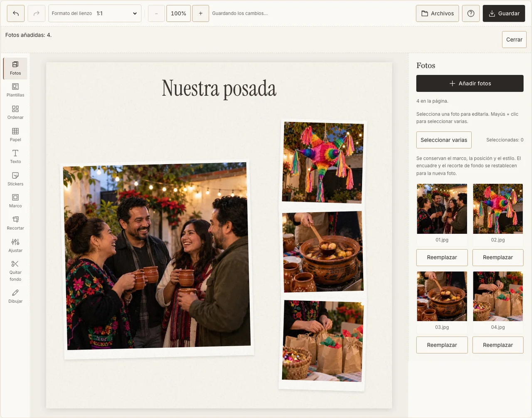Close the notification with Cerrar
Viewport: 532px width, 418px height.
[x=514, y=40]
